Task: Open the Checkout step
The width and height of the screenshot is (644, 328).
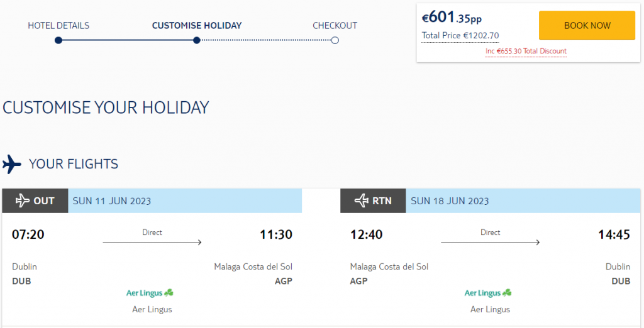Action: tap(335, 26)
